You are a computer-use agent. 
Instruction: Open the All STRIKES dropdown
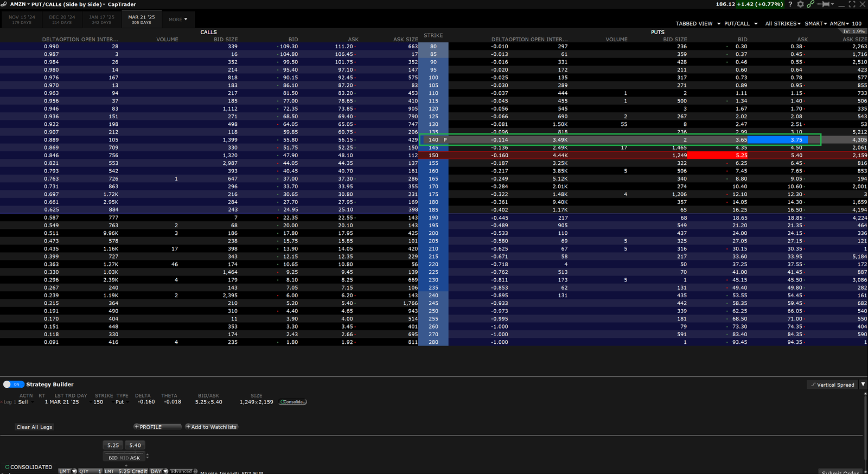pos(783,24)
